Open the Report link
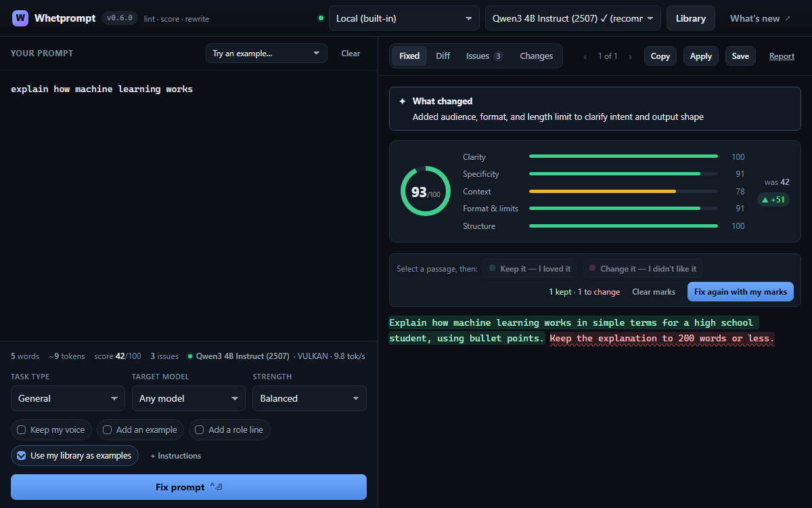812x508 pixels. pos(782,56)
